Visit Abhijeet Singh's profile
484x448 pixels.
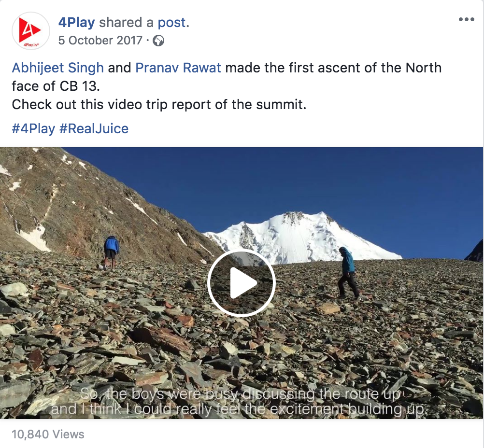click(57, 68)
